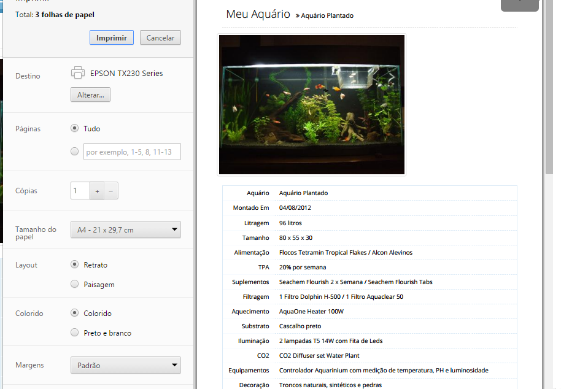Click the Montado Em row label
588x389 pixels.
pos(251,207)
